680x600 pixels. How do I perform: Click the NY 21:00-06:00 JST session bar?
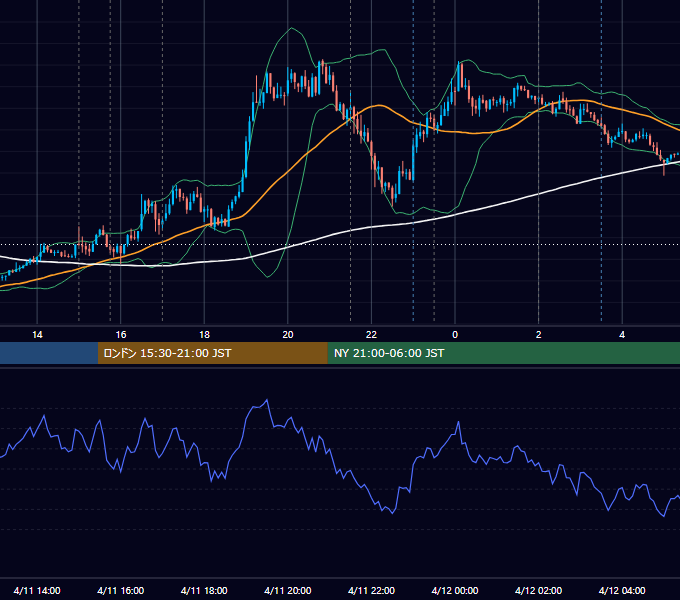pyautogui.click(x=503, y=353)
